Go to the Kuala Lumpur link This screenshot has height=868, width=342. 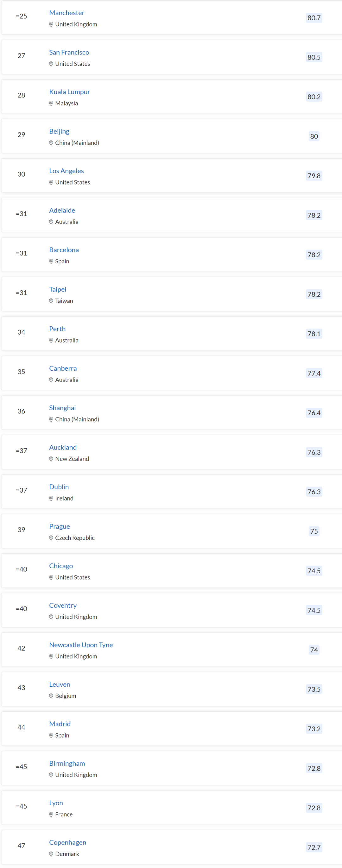[x=69, y=92]
